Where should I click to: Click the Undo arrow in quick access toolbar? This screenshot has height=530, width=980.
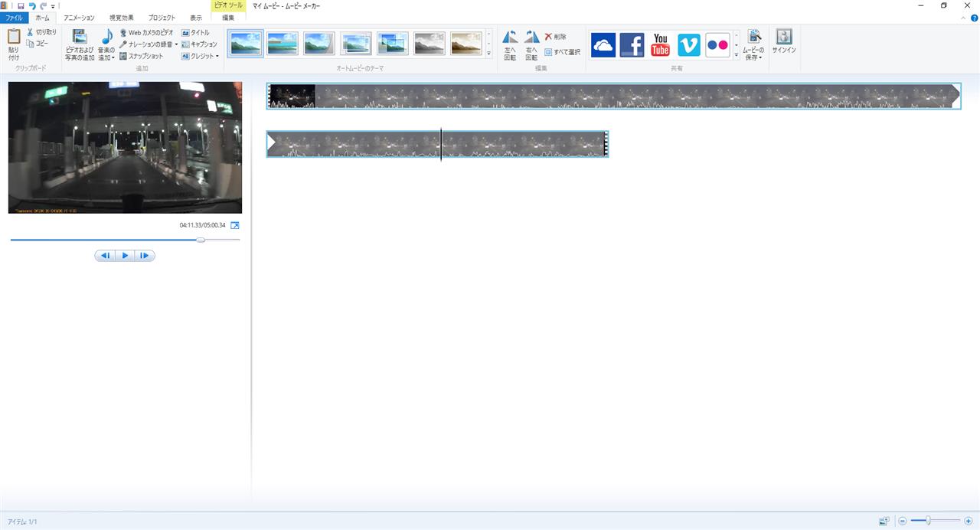click(x=32, y=5)
